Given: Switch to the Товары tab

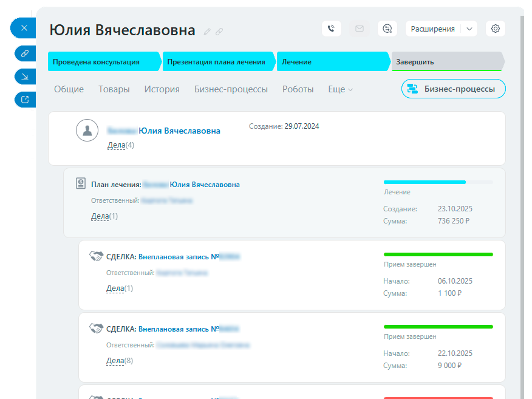Looking at the screenshot, I should tap(114, 89).
